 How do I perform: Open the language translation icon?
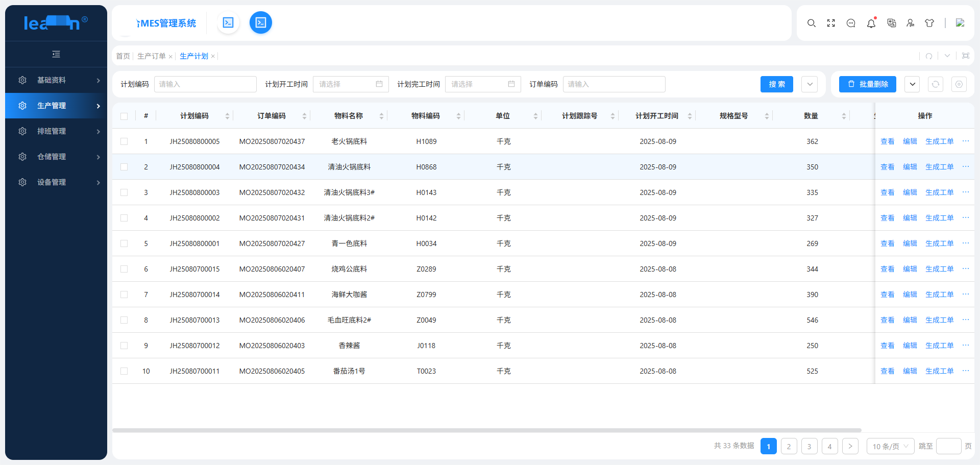891,23
